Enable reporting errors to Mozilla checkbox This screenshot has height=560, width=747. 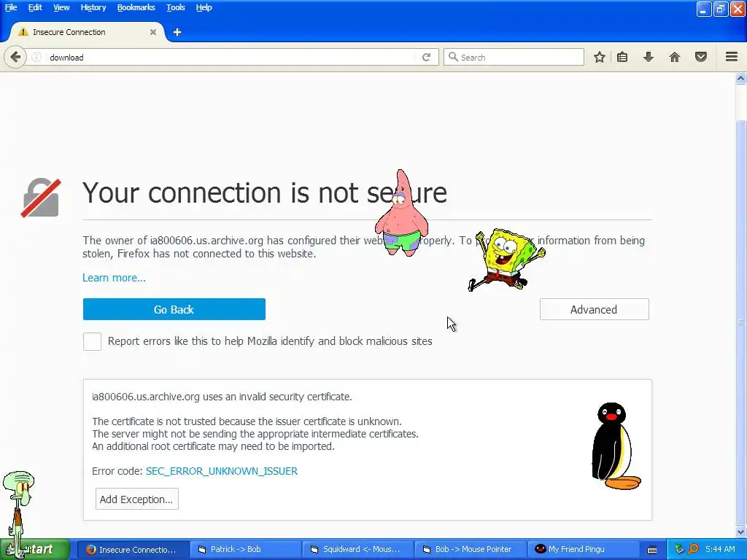point(92,341)
